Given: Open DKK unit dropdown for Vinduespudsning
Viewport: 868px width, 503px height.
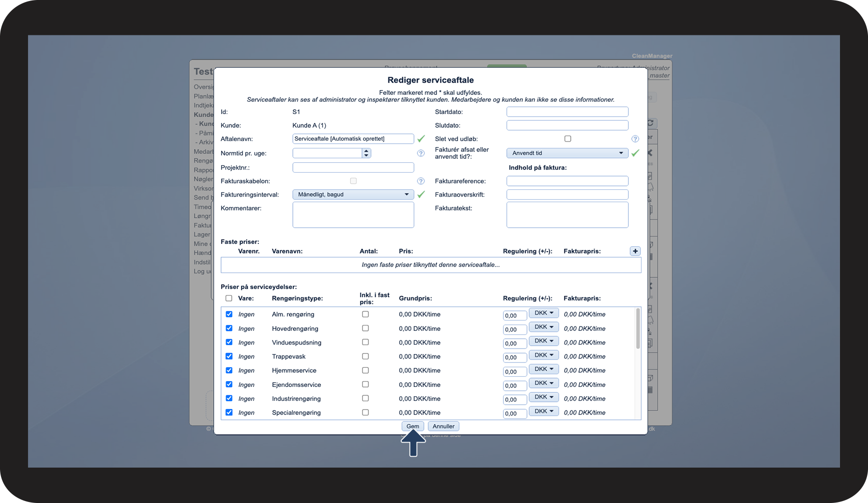Looking at the screenshot, I should coord(543,341).
